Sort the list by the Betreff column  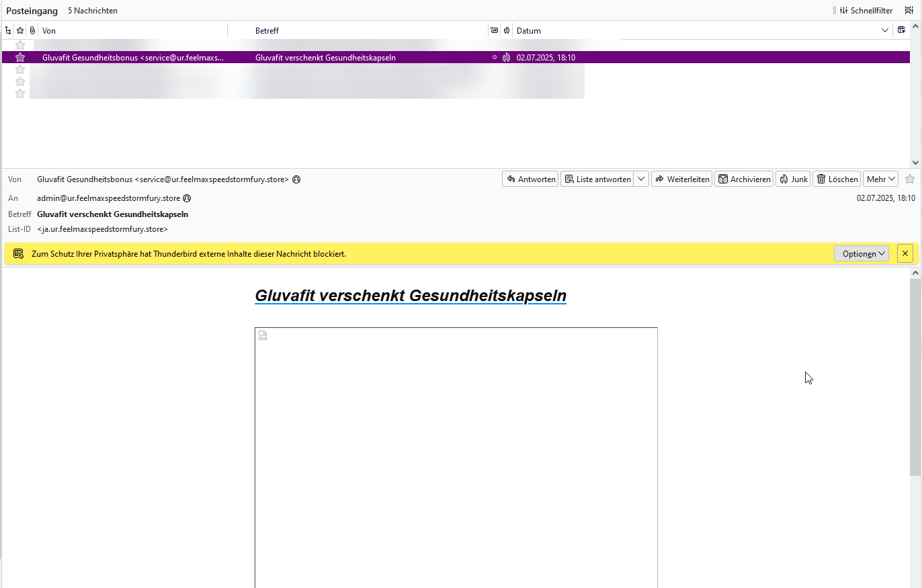370,30
